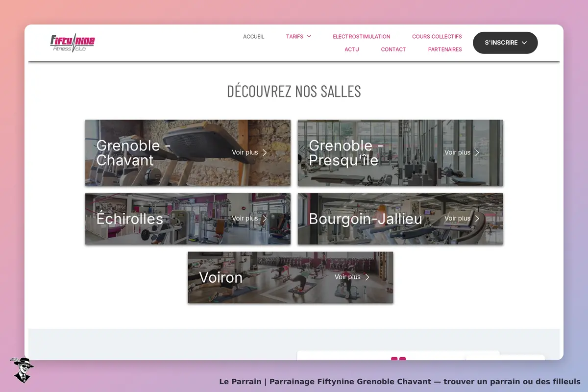
Task: Click the Fiftynine Fitness Club logo
Action: point(73,43)
